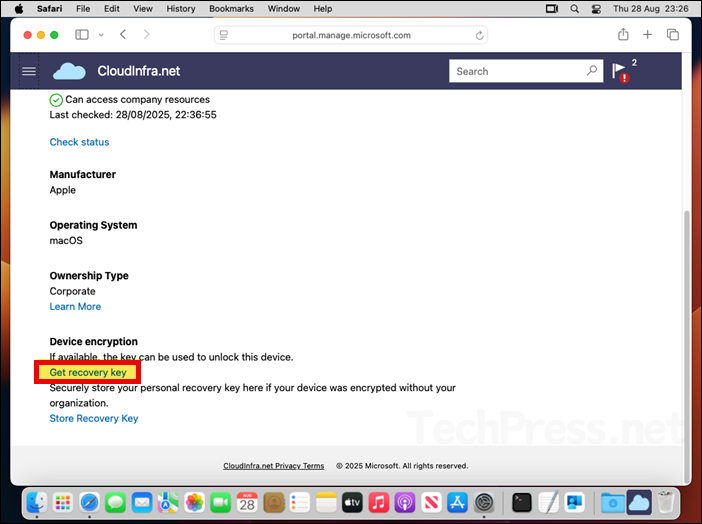Open the Window menu

point(284,9)
